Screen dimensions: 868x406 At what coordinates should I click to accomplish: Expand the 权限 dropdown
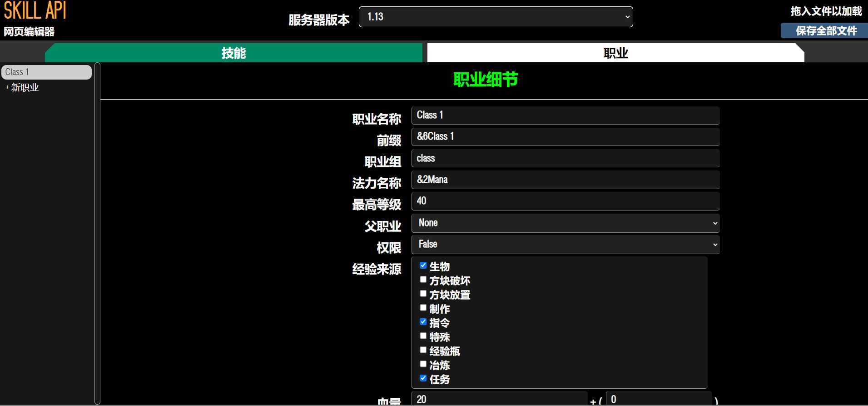(565, 245)
